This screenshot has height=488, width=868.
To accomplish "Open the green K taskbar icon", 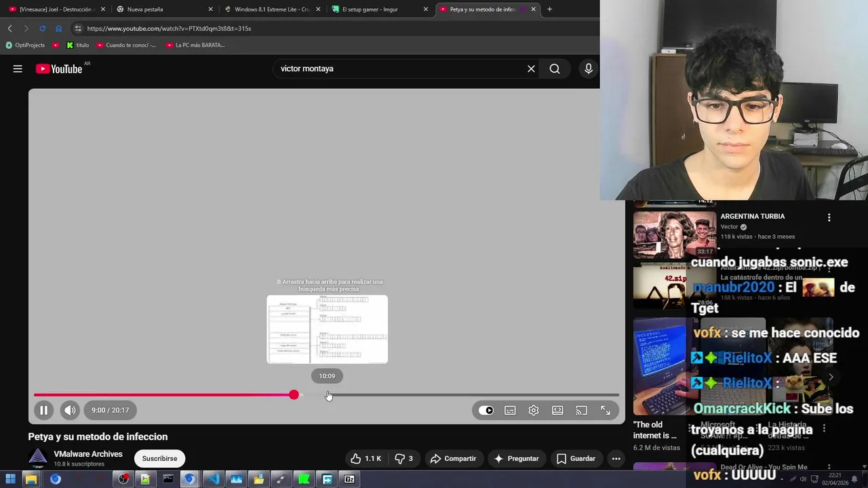I will (x=304, y=479).
